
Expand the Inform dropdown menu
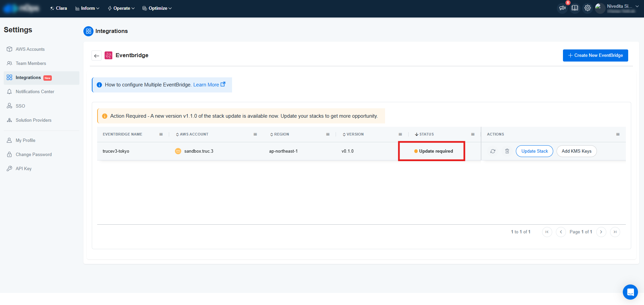(x=87, y=8)
